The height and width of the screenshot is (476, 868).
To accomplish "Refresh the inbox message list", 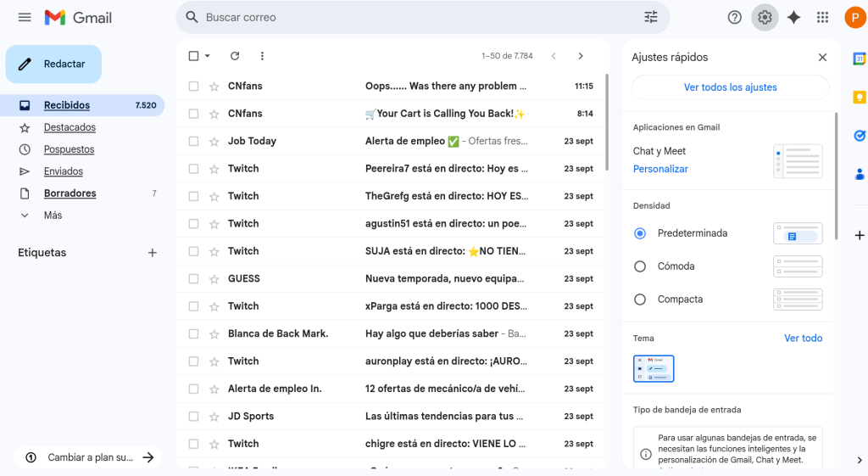I will pos(235,56).
